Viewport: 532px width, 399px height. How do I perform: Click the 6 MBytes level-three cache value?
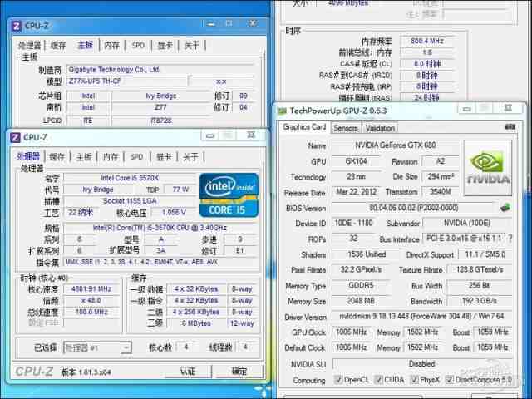[196, 323]
